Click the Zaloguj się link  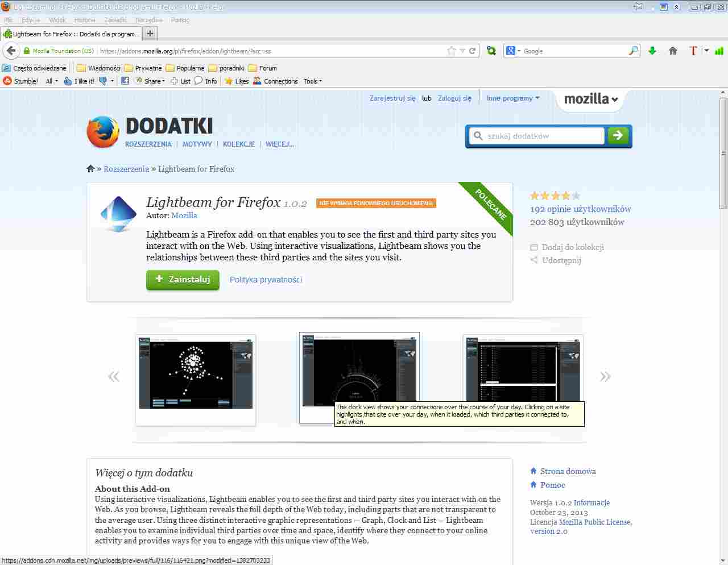click(454, 98)
